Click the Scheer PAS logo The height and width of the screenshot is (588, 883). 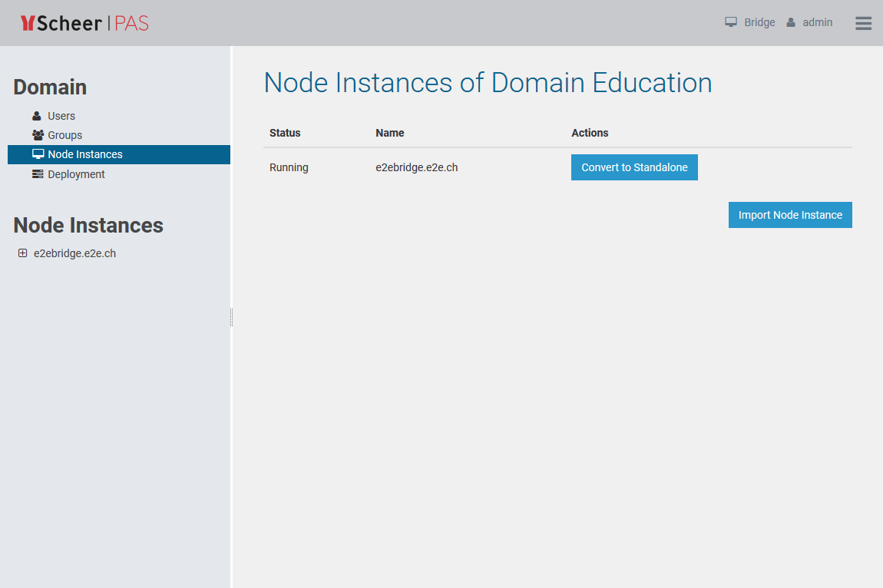coord(84,23)
